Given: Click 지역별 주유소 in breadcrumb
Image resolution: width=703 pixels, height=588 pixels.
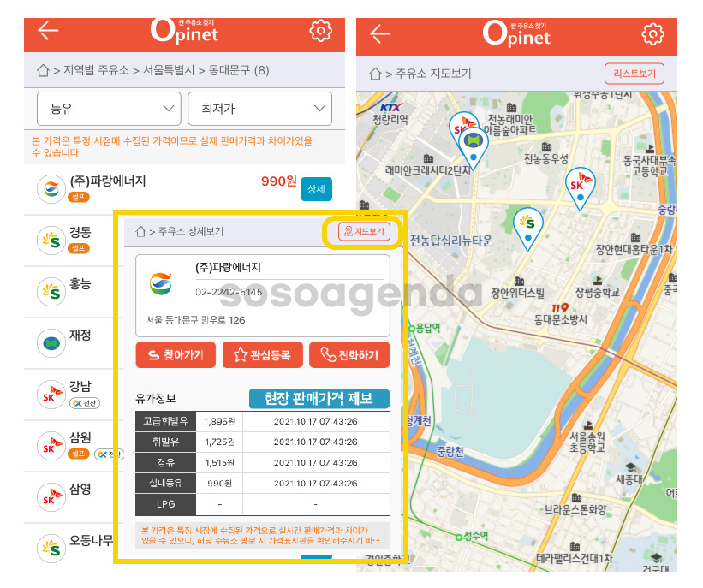Looking at the screenshot, I should click(96, 70).
